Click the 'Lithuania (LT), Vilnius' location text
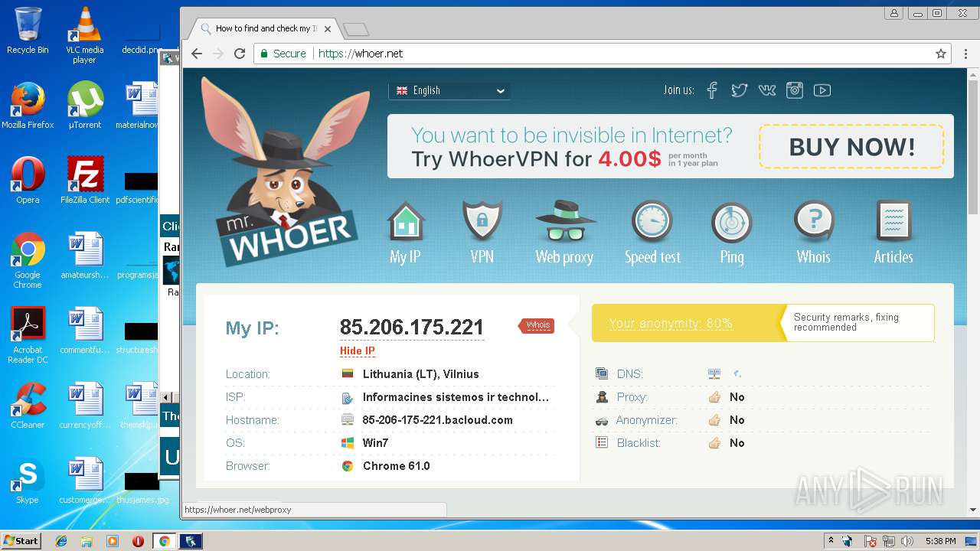Viewport: 980px width, 551px height. [x=421, y=374]
